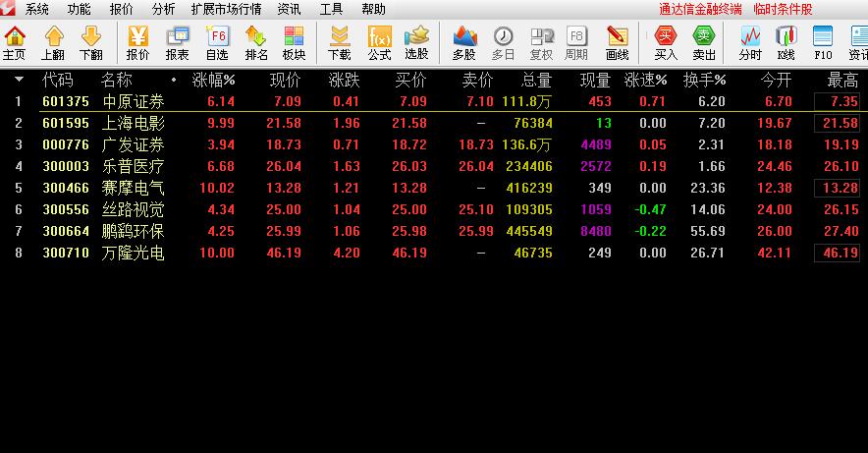Click the 8480 current volume cell
Viewport: 868px width, 453px height.
[596, 231]
